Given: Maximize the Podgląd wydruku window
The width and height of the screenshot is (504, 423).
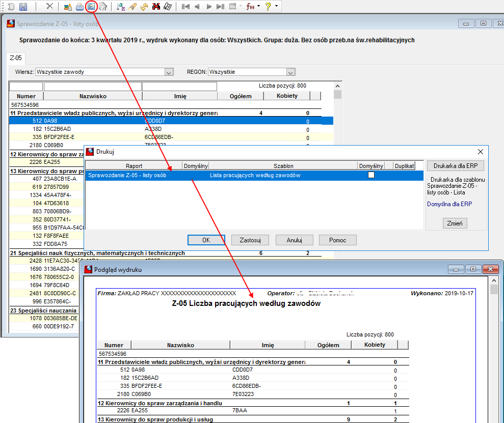Looking at the screenshot, I should [473, 269].
